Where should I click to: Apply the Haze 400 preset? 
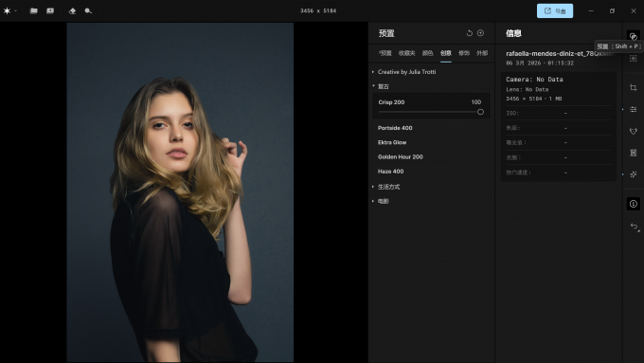click(390, 171)
